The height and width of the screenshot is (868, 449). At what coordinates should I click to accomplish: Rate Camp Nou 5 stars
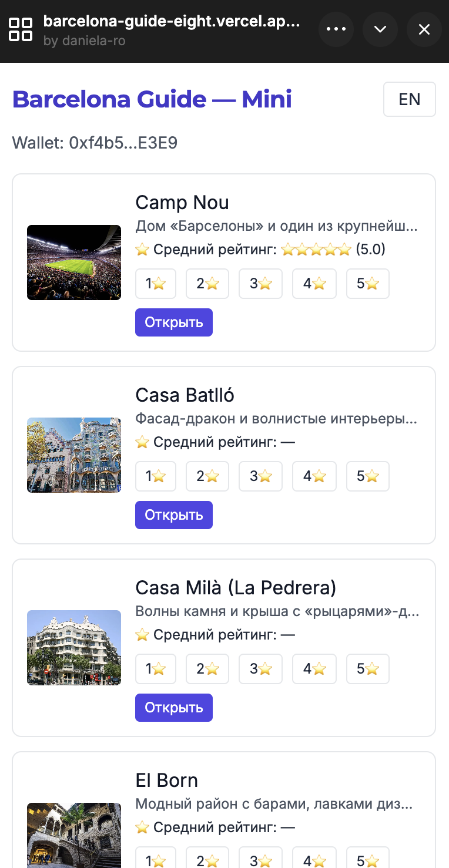(368, 284)
